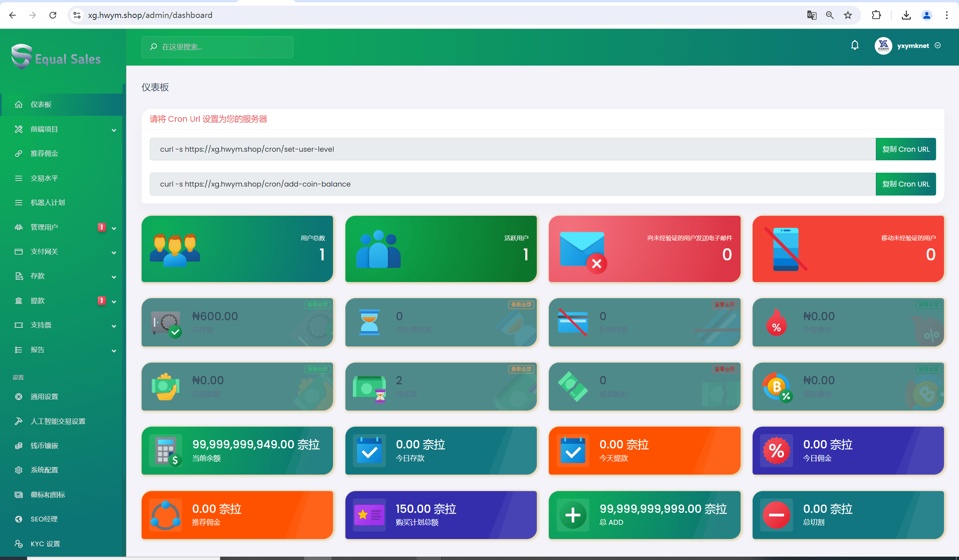The width and height of the screenshot is (959, 560).
Task: Select 机器人计划 in the sidebar
Action: (48, 203)
